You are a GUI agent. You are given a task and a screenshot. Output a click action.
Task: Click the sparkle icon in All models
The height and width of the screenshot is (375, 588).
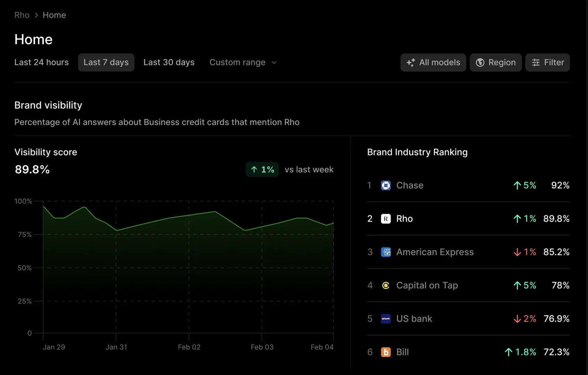411,63
